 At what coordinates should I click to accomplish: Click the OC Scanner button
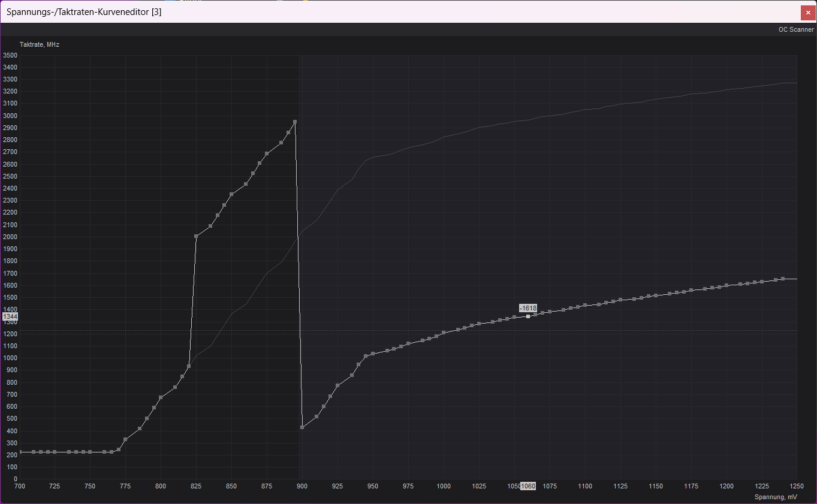click(796, 29)
